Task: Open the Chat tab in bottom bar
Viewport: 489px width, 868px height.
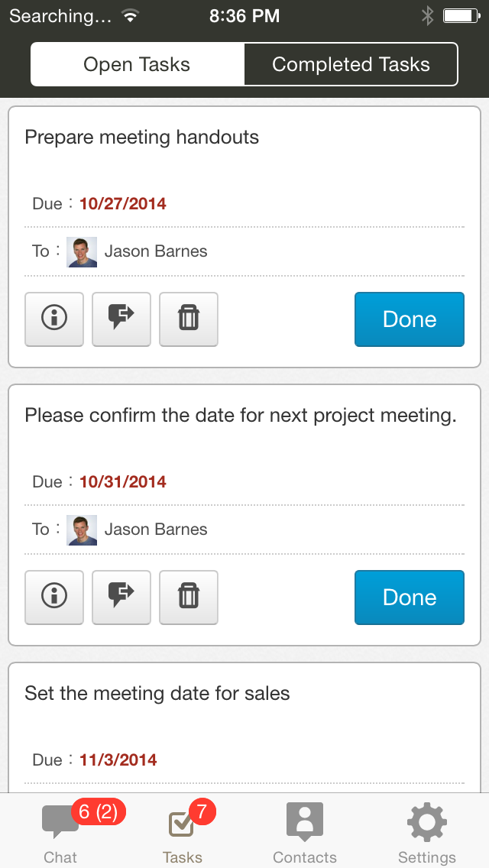Action: (60, 833)
